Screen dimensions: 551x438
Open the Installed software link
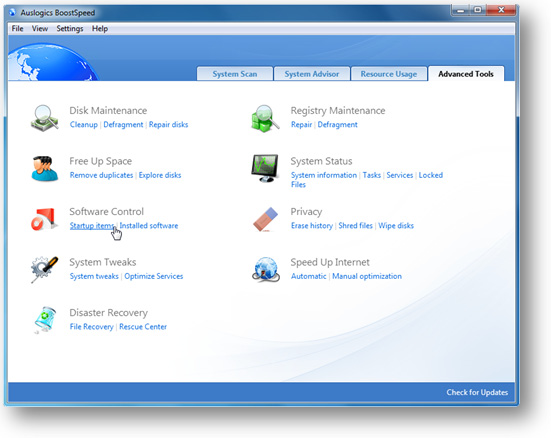pos(149,226)
